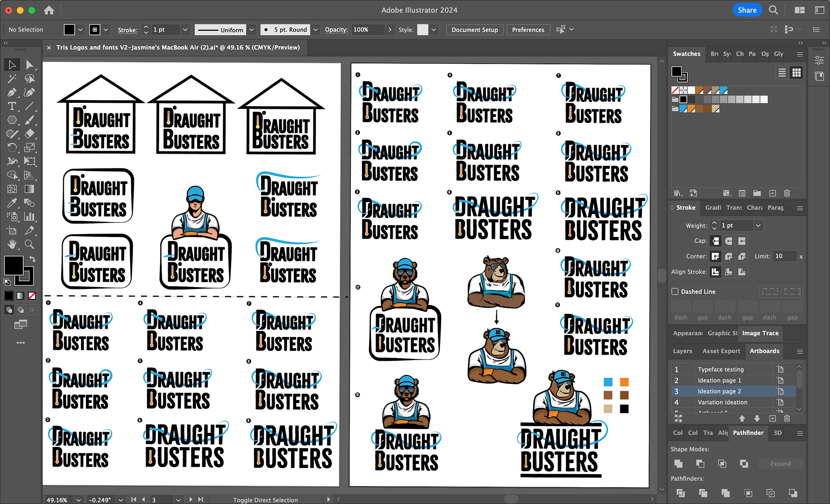Open the Artboard tool

[x=12, y=231]
